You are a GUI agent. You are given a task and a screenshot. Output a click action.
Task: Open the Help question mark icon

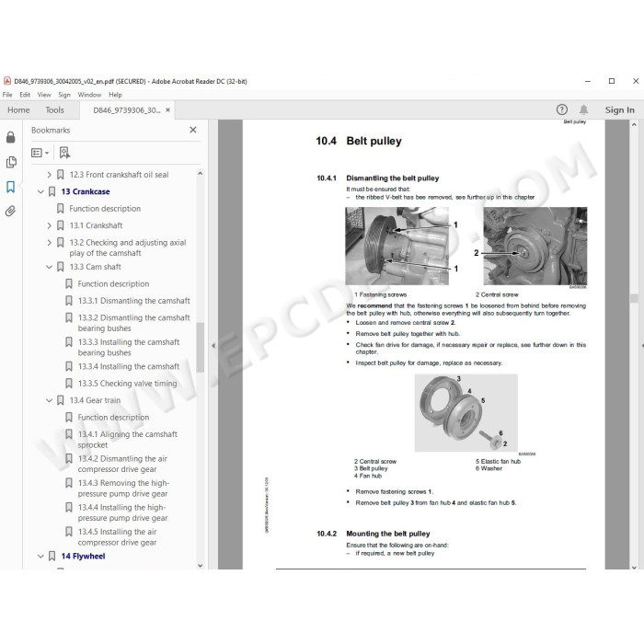tap(562, 109)
